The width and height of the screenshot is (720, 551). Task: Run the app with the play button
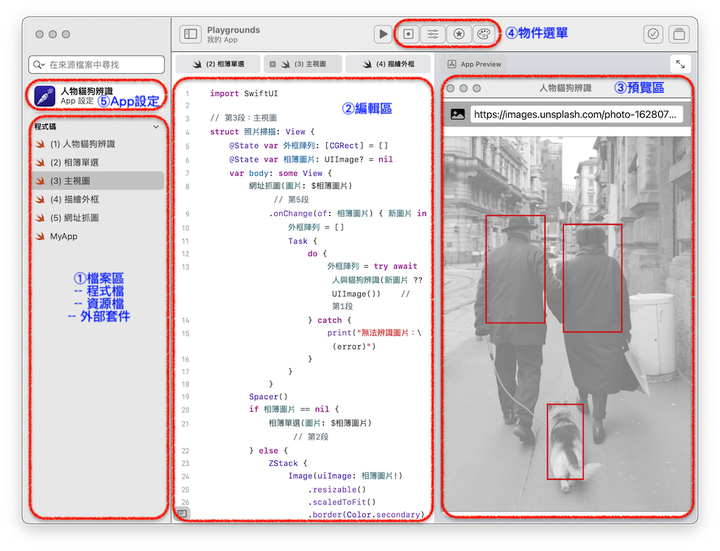[382, 34]
